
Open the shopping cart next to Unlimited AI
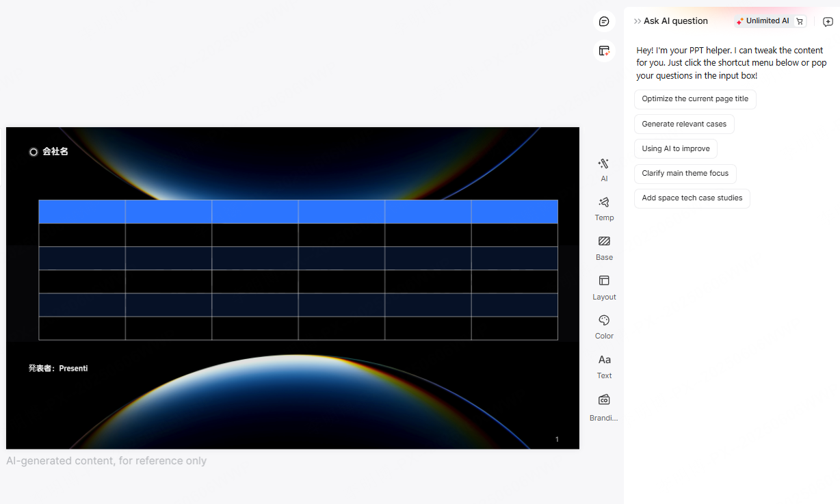tap(800, 21)
